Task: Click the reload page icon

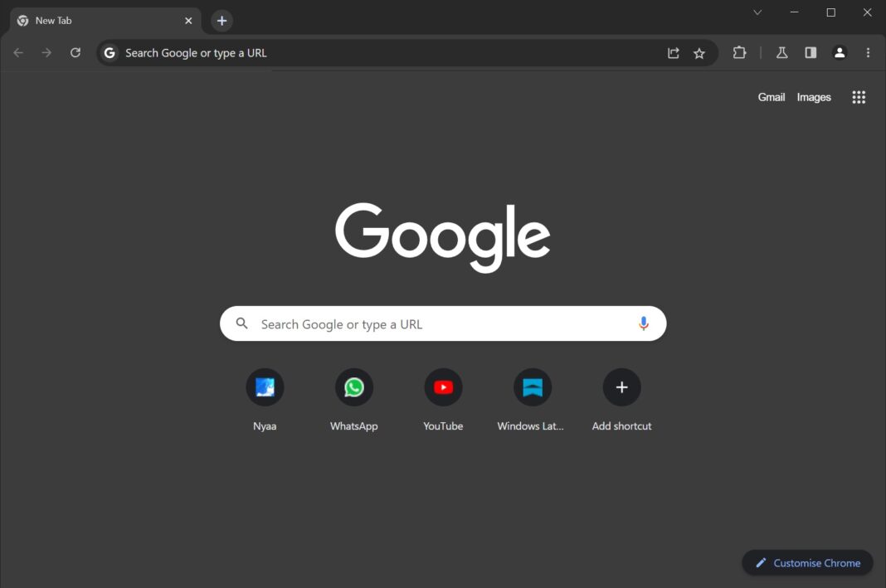Action: pos(75,52)
